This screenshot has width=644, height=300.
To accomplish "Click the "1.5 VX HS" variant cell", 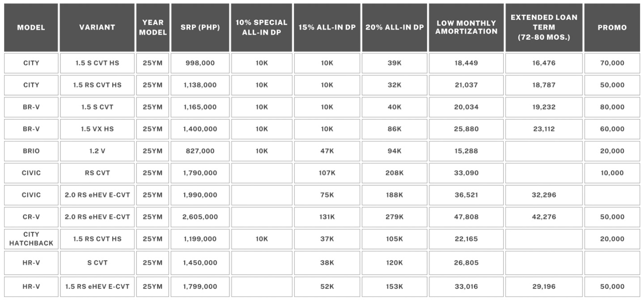I will (97, 129).
